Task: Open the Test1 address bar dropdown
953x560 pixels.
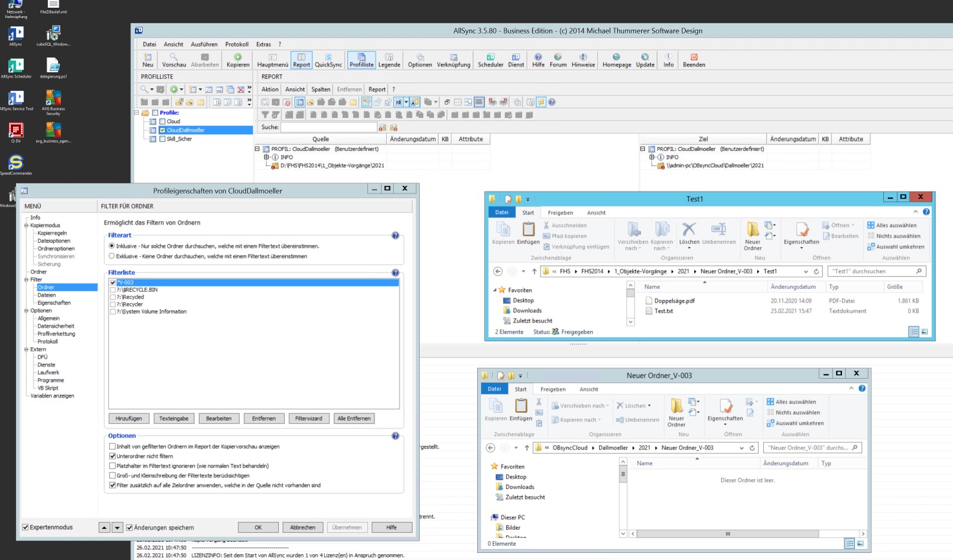Action: click(x=805, y=272)
